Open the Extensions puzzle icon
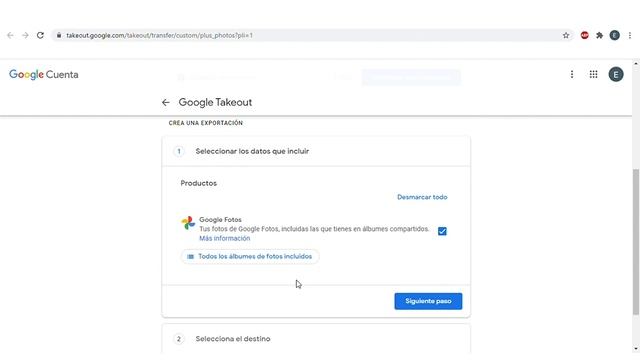 599,36
